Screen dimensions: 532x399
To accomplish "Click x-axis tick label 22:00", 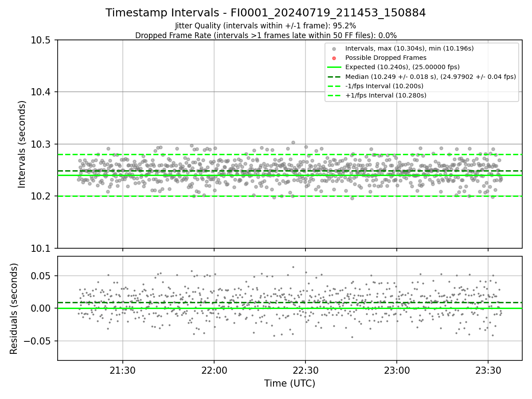I will point(214,370).
